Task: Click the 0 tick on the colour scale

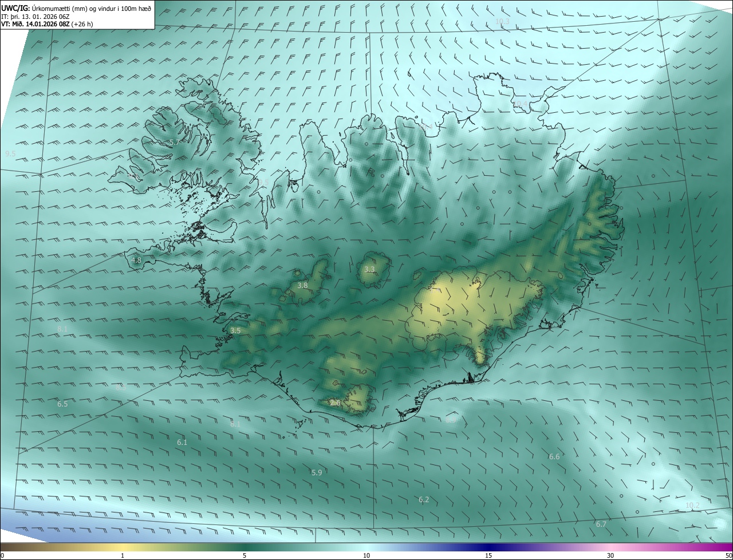Action: click(2, 555)
